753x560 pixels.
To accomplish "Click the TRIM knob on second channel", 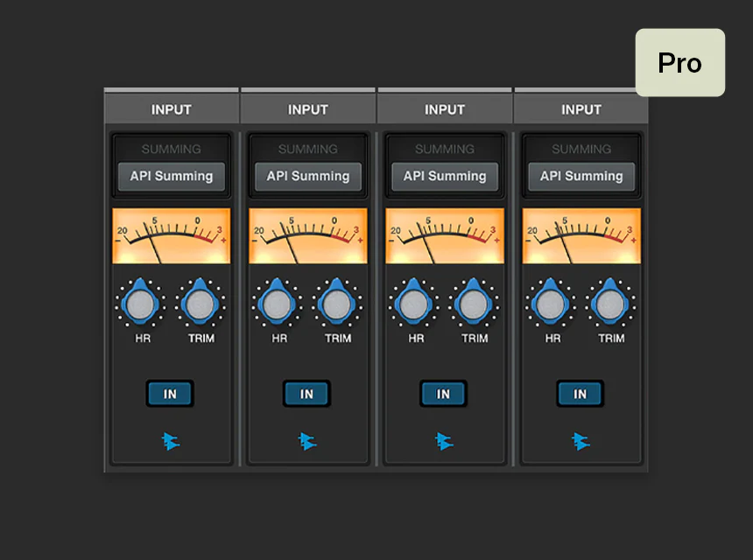I will coord(337,304).
